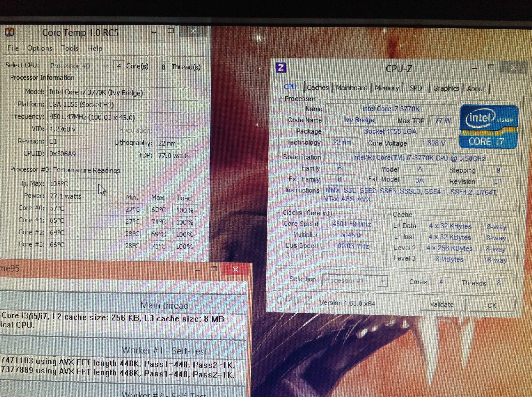The width and height of the screenshot is (532, 397).
Task: Click the TDP value '77.0 watts'
Action: tap(177, 156)
